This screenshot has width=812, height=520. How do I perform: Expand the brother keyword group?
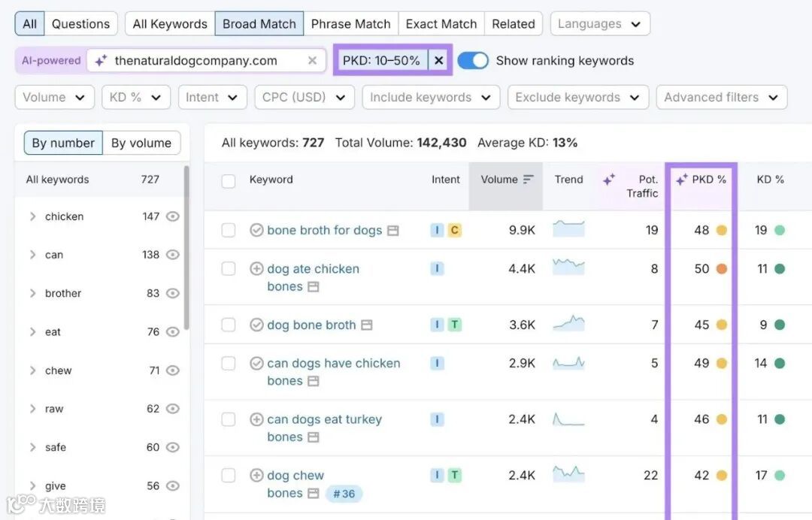32,294
